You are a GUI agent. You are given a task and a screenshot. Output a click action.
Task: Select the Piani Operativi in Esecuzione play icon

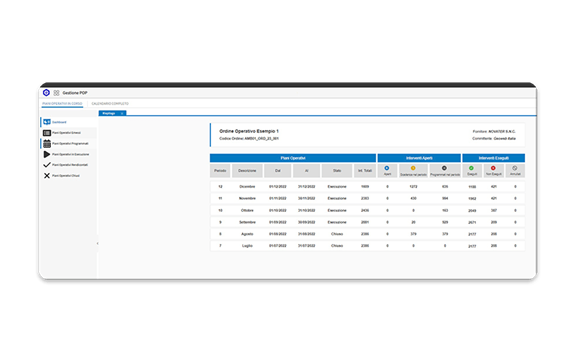tap(47, 154)
